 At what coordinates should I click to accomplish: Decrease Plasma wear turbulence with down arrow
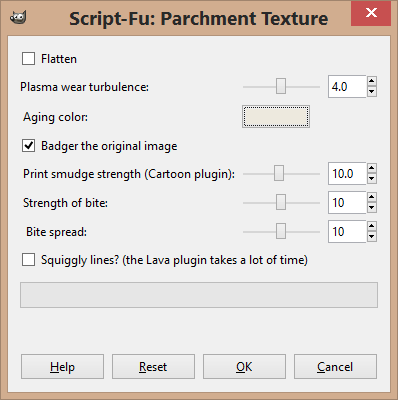tap(372, 92)
